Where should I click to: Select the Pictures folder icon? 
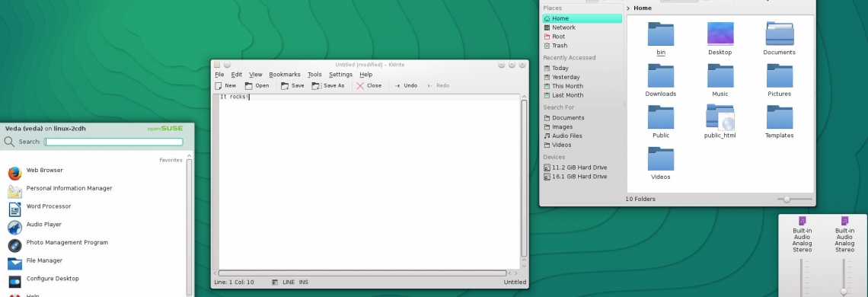[780, 76]
